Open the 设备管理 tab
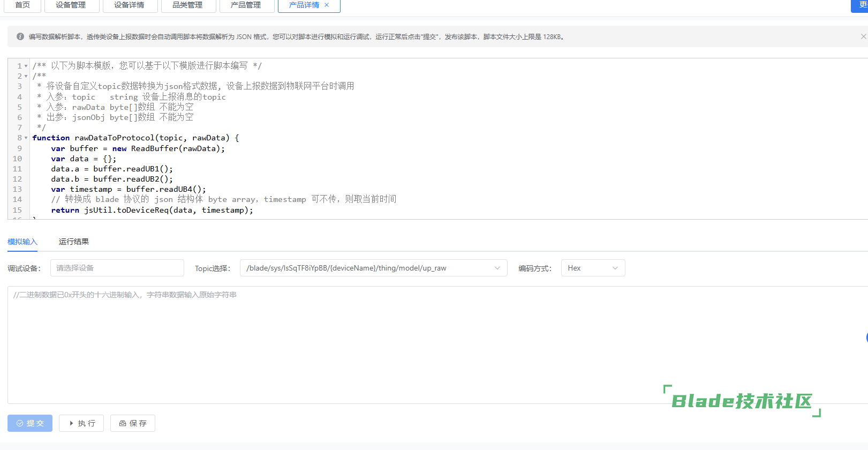The height and width of the screenshot is (450, 868). [x=71, y=5]
